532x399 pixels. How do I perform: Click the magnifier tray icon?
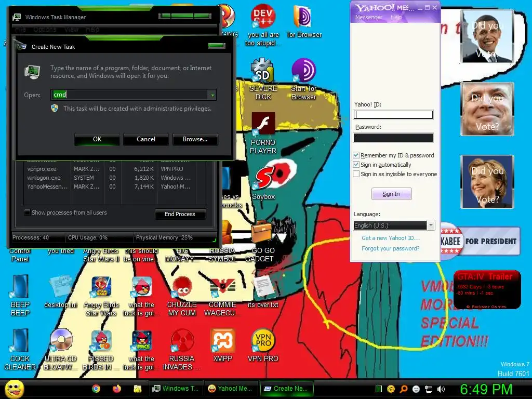tap(403, 389)
